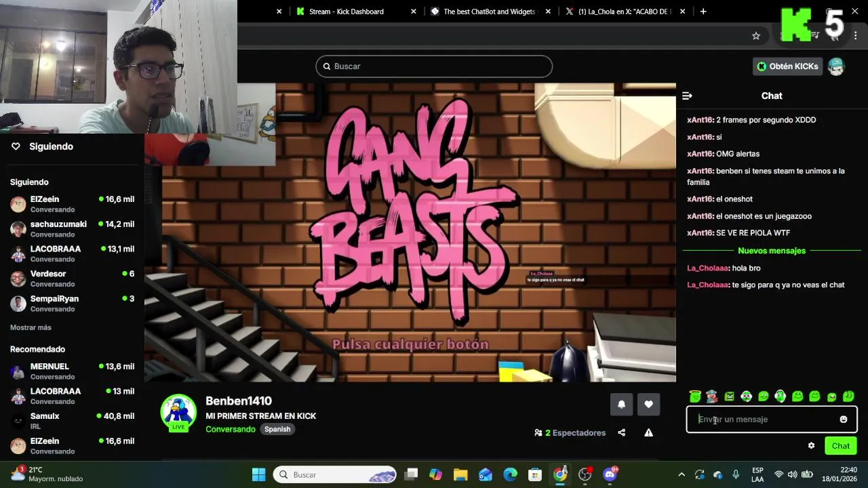Screen dimensions: 868x488
Task: Click the Gang Beasts stream video
Action: 410,232
